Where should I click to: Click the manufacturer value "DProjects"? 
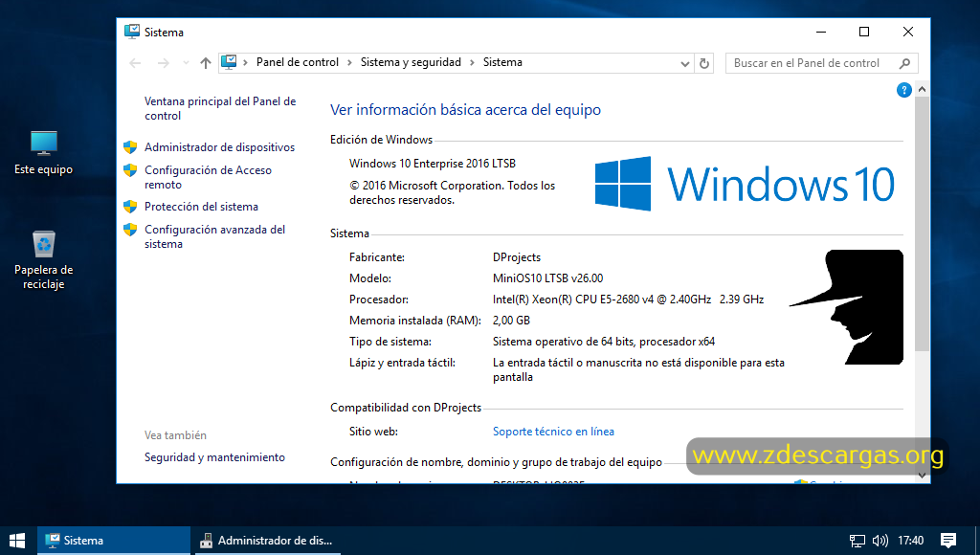[x=517, y=256]
